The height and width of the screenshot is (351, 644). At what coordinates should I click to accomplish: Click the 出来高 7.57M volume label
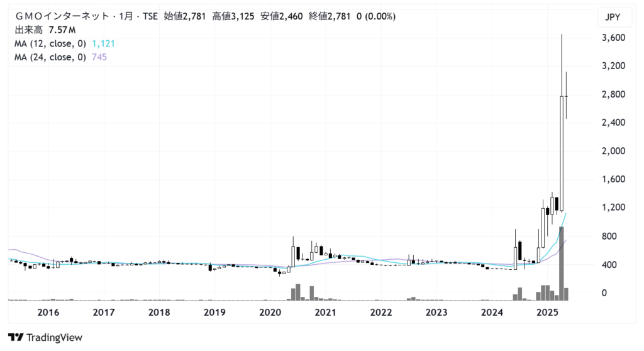[x=45, y=30]
